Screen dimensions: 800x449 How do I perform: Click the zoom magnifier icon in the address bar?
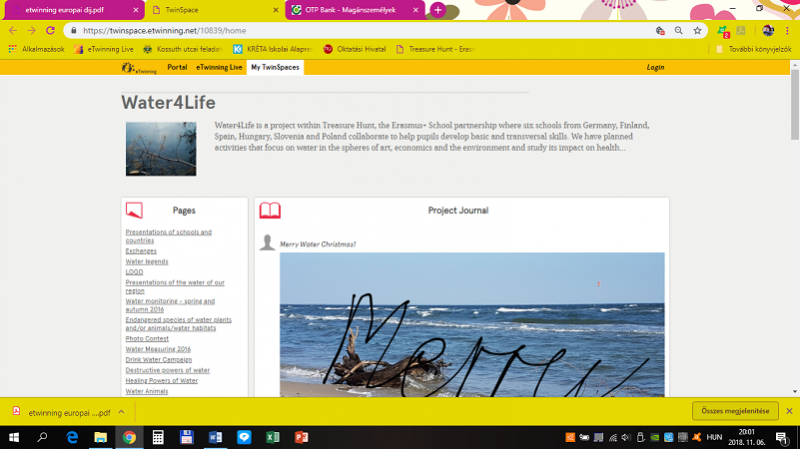point(678,31)
